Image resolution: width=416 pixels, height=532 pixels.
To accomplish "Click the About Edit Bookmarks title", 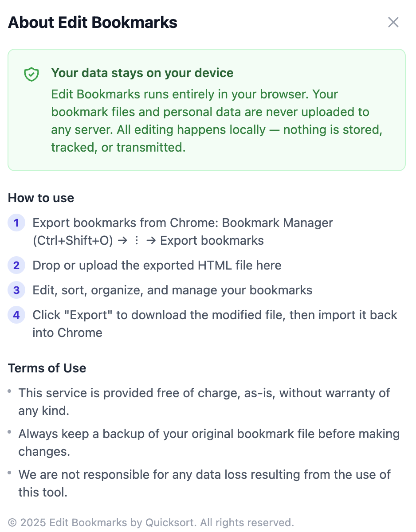I will click(x=92, y=22).
